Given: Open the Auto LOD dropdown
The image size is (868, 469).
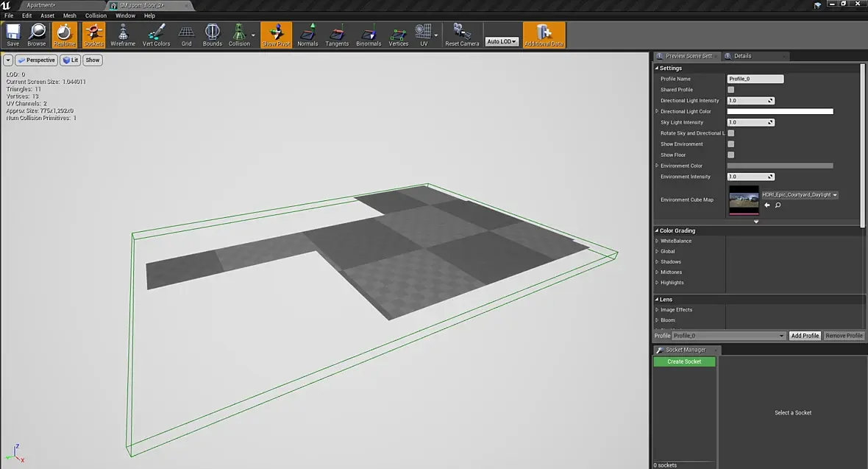Looking at the screenshot, I should click(502, 42).
